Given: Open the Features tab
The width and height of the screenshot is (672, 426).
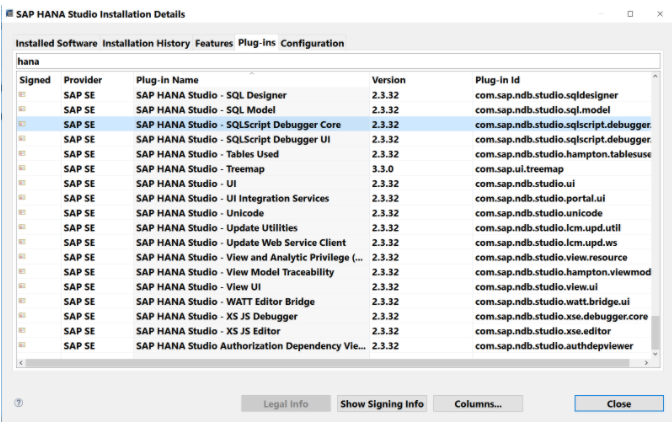Looking at the screenshot, I should click(x=213, y=43).
